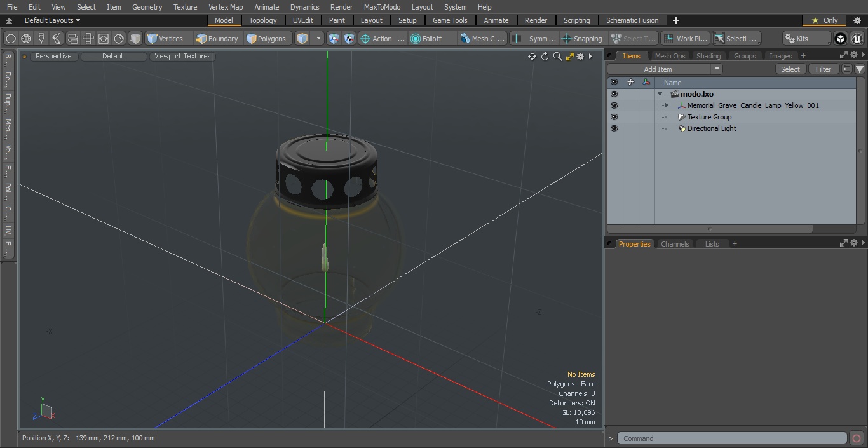
Task: Open the Perspective view type dropdown
Action: [53, 57]
